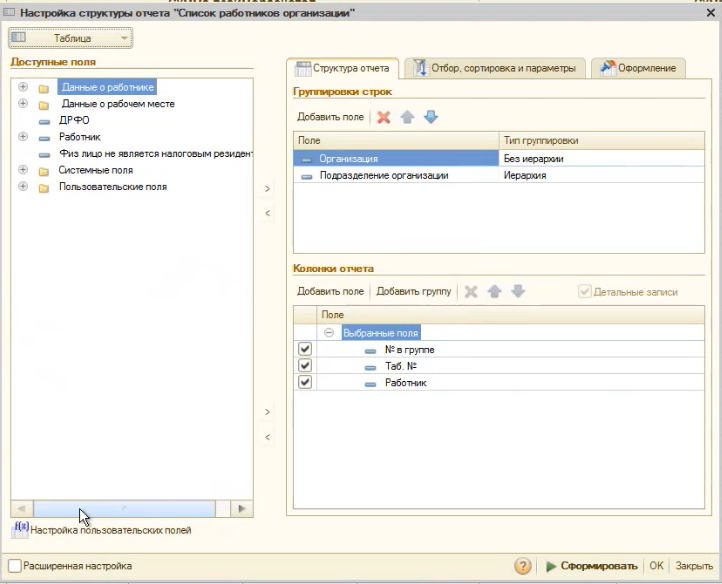
Task: Click lower remove-field left arrow between panels
Action: point(267,437)
